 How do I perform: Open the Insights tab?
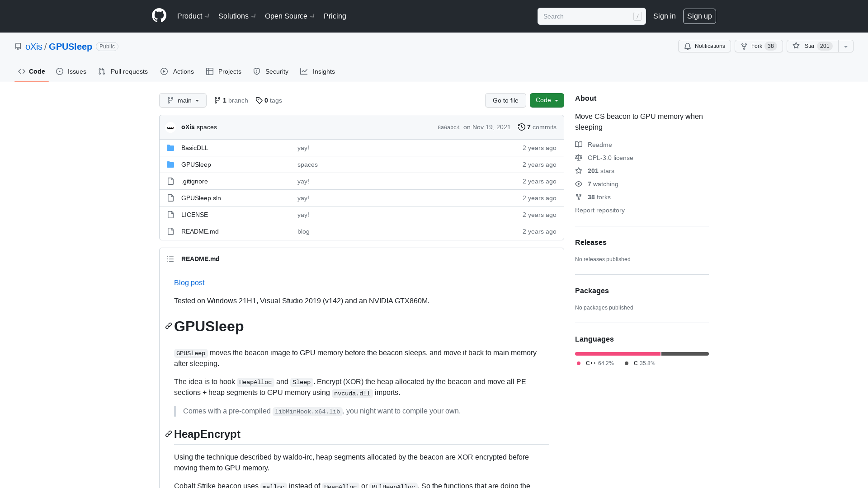pos(318,71)
